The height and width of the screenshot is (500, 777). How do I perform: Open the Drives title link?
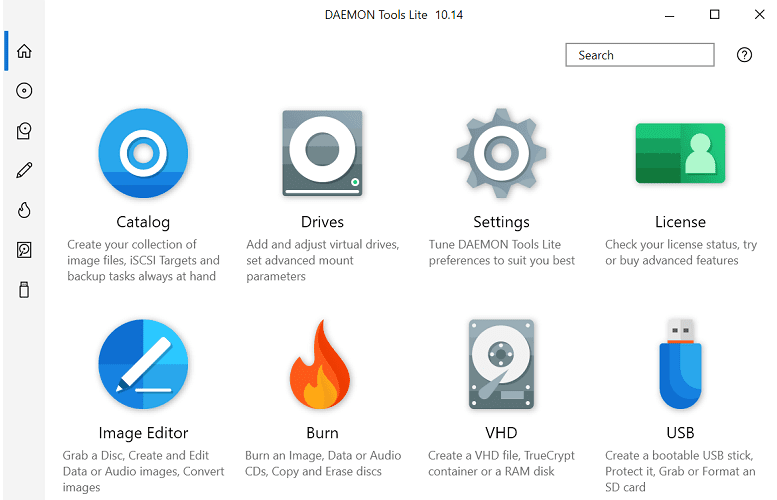(x=322, y=222)
